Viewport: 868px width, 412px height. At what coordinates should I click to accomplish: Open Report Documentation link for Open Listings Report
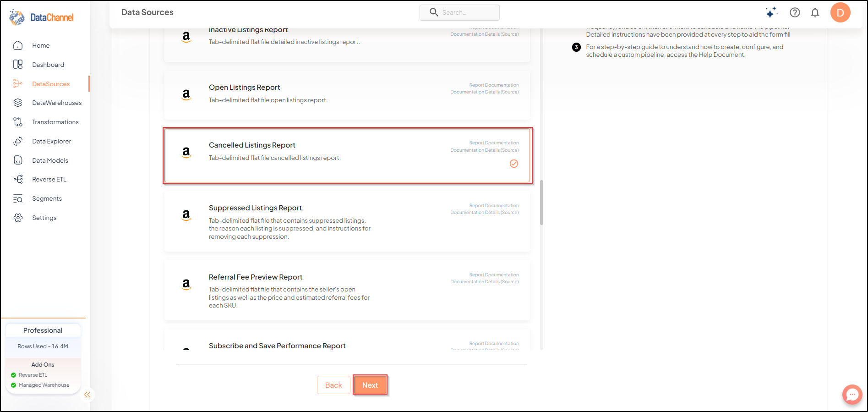pyautogui.click(x=494, y=85)
